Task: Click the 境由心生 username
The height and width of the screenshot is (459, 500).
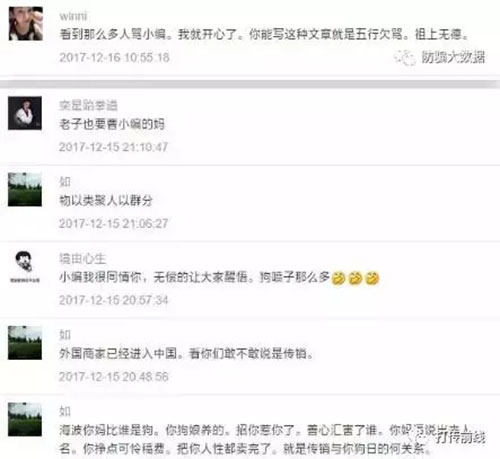Action: tap(83, 258)
